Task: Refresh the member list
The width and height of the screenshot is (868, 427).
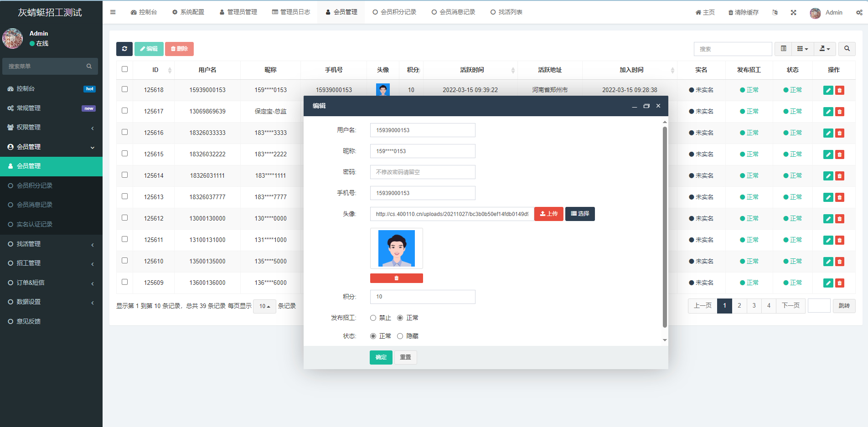Action: point(124,49)
